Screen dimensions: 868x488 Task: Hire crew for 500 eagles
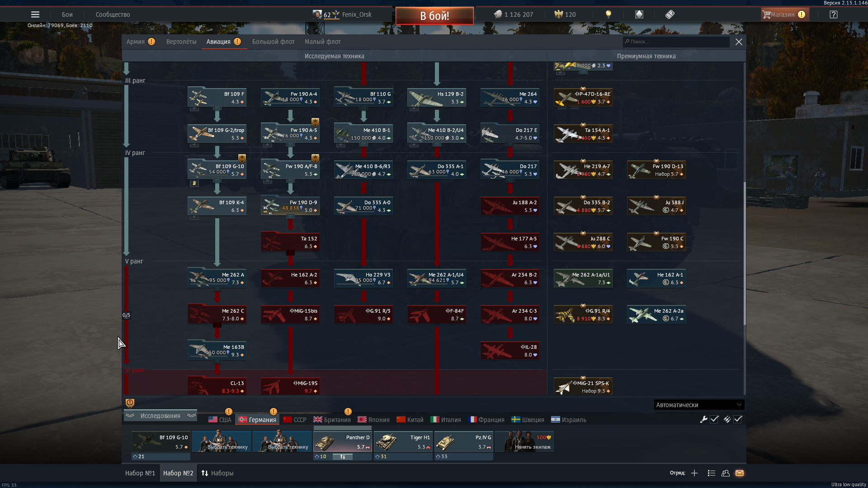click(x=524, y=442)
